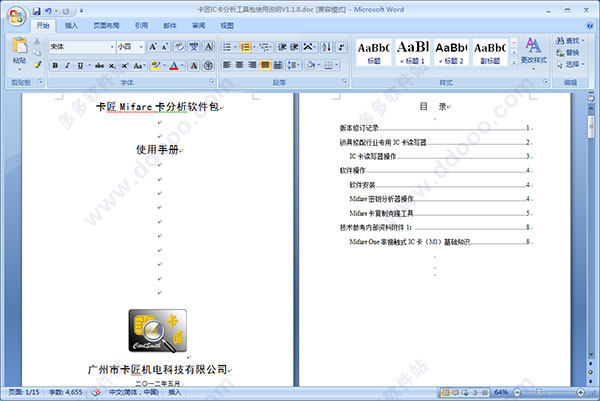This screenshot has width=600, height=401.
Task: Click the vertical scrollbar thumb
Action: pos(591,126)
